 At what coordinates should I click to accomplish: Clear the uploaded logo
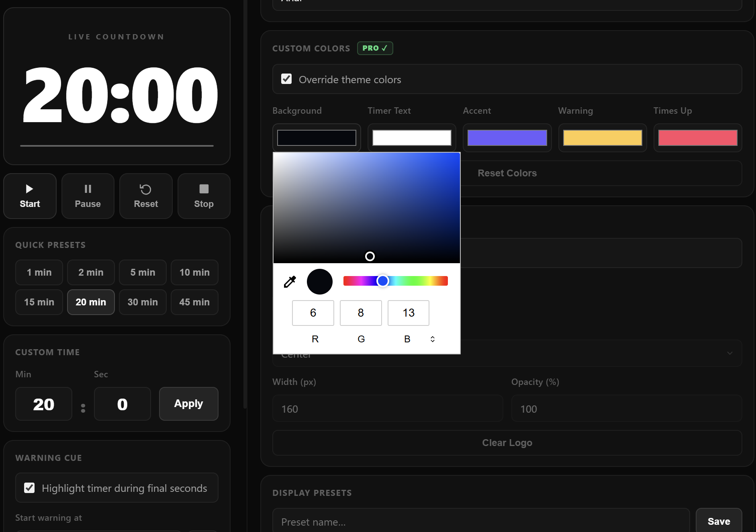pyautogui.click(x=507, y=442)
